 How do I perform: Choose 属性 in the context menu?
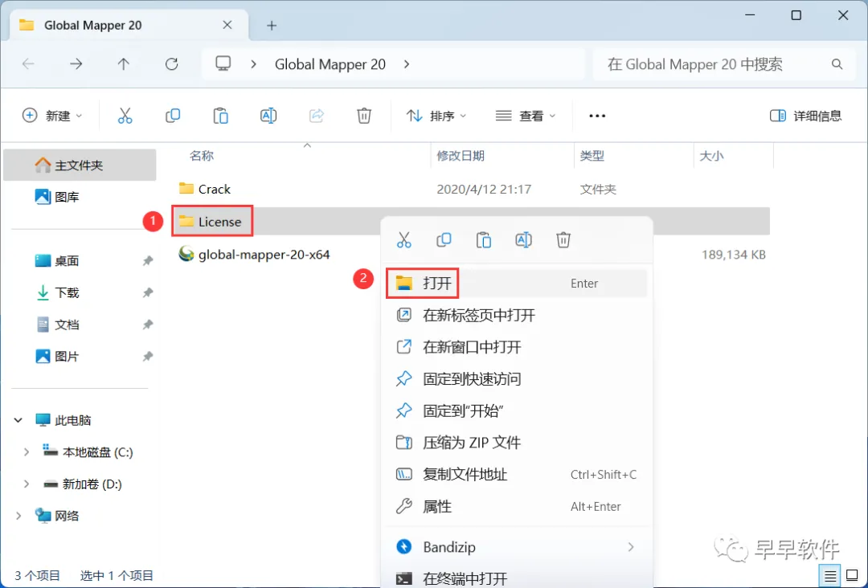(x=517, y=506)
